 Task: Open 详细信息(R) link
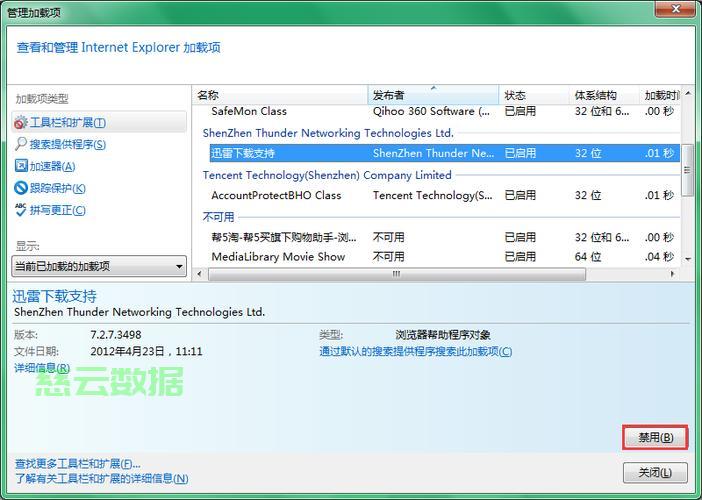pos(42,368)
